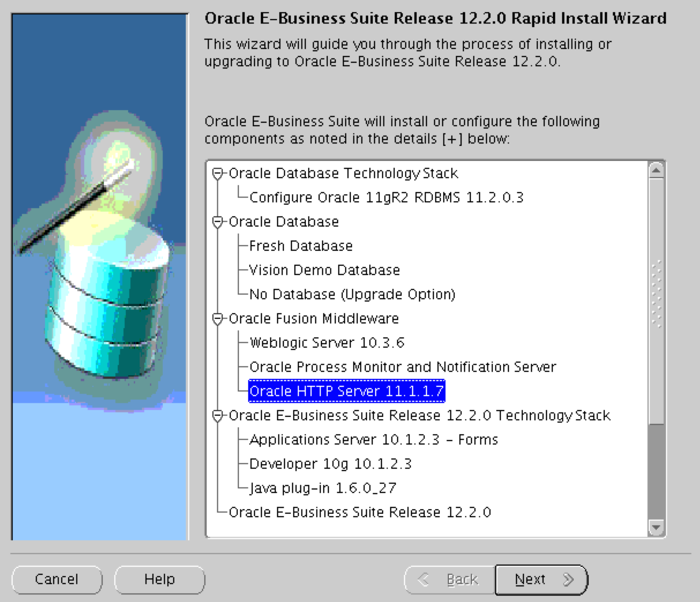Screen dimensions: 700x602
Task: Select the Vision Demo Database entry
Action: (324, 270)
